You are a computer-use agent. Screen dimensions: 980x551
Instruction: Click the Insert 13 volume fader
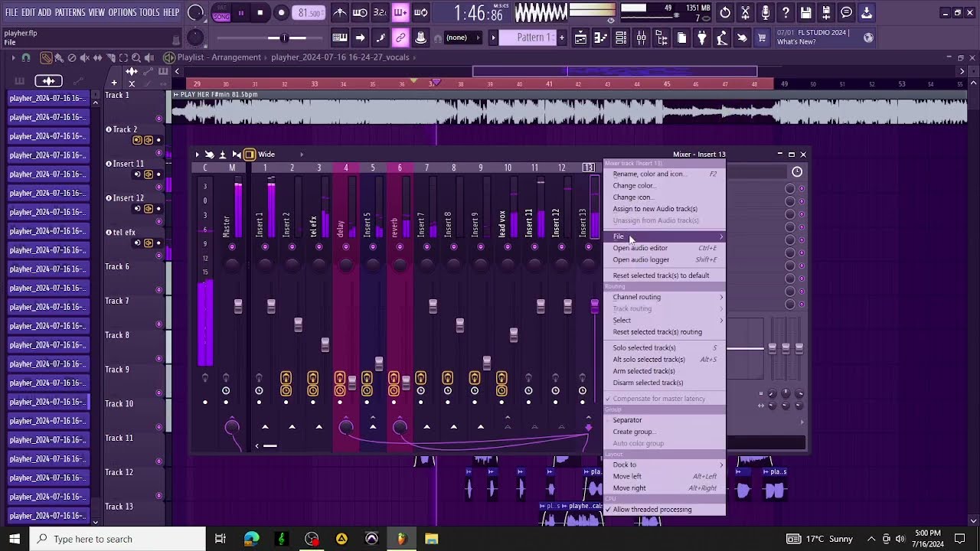pyautogui.click(x=595, y=306)
